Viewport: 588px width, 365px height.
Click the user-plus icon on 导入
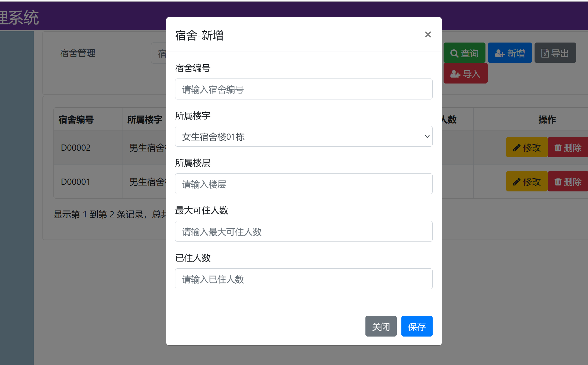[x=455, y=74]
